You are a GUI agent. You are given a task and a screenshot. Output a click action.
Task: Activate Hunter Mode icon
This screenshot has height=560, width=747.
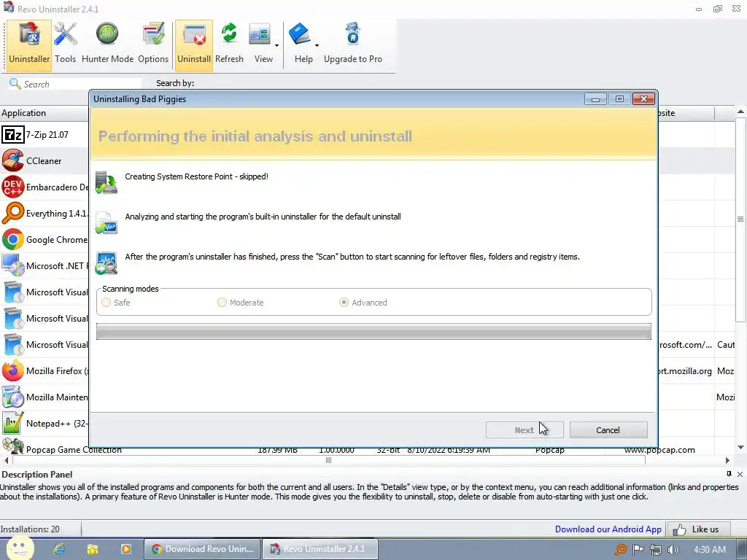[x=107, y=44]
